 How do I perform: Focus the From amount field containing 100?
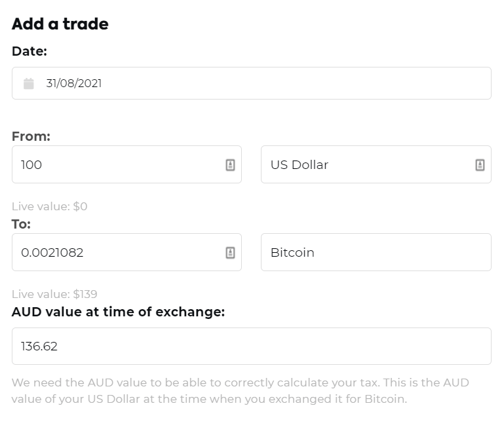click(x=118, y=165)
